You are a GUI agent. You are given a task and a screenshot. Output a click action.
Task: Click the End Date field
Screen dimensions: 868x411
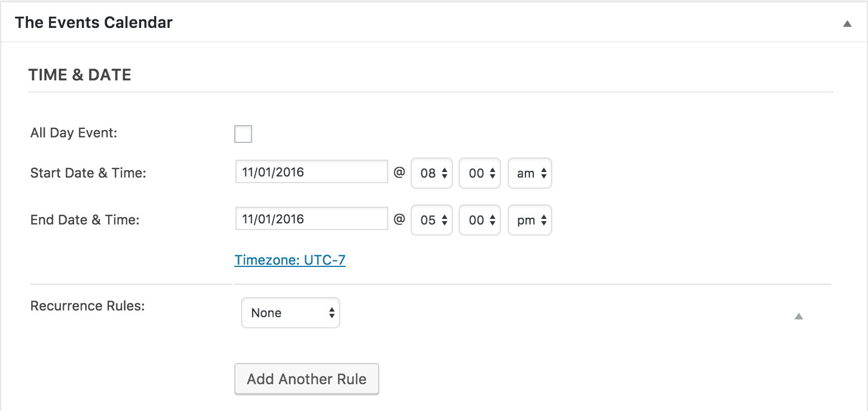[311, 219]
